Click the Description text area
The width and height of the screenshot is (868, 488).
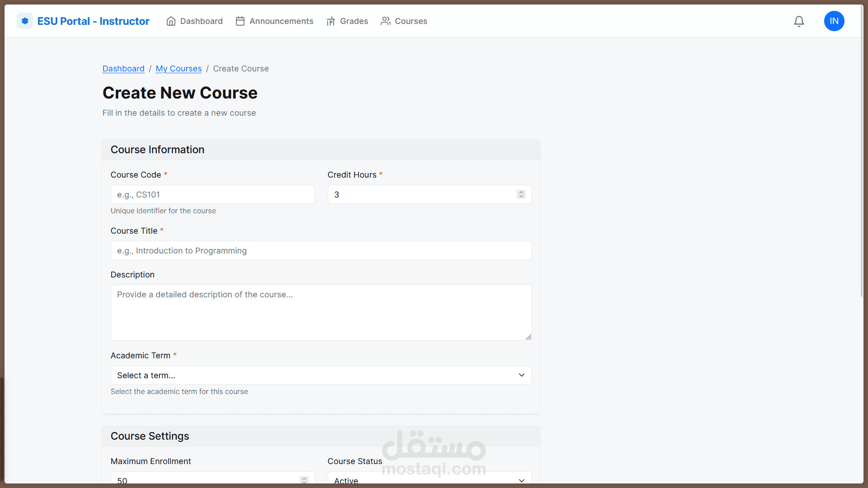click(x=321, y=312)
